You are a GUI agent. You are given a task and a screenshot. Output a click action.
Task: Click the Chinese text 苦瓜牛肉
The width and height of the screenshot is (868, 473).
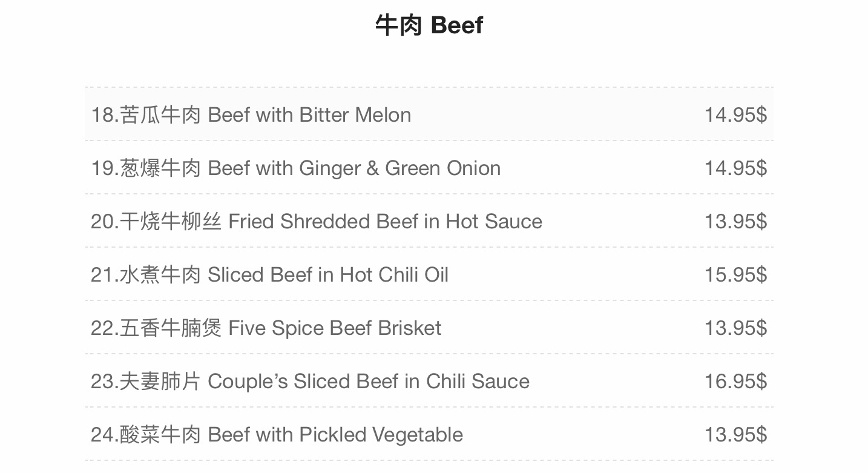160,115
